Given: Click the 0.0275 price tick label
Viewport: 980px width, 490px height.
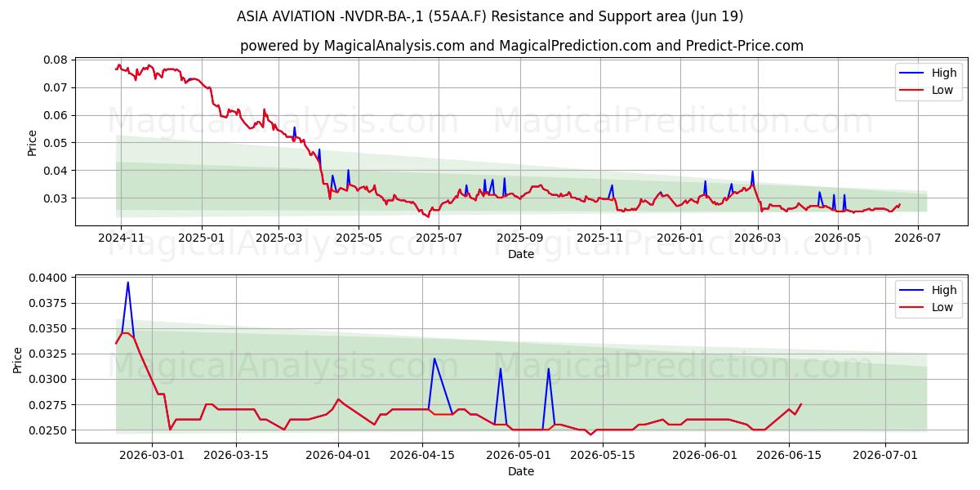Looking at the screenshot, I should click(x=48, y=404).
